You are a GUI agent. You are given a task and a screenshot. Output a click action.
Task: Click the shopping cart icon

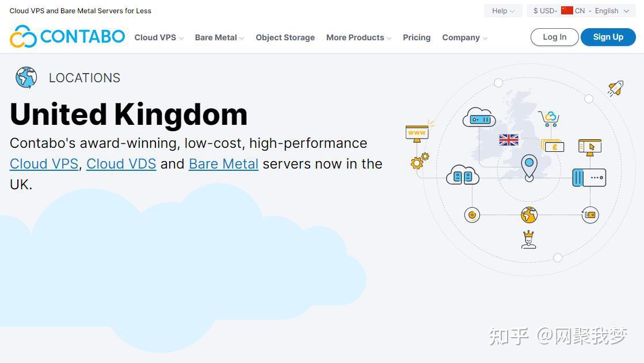[549, 119]
